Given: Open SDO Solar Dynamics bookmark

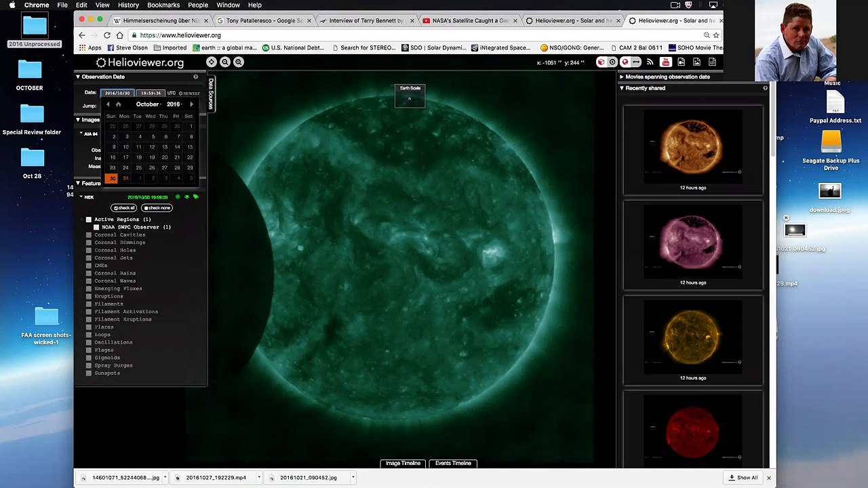Looking at the screenshot, I should coord(433,48).
